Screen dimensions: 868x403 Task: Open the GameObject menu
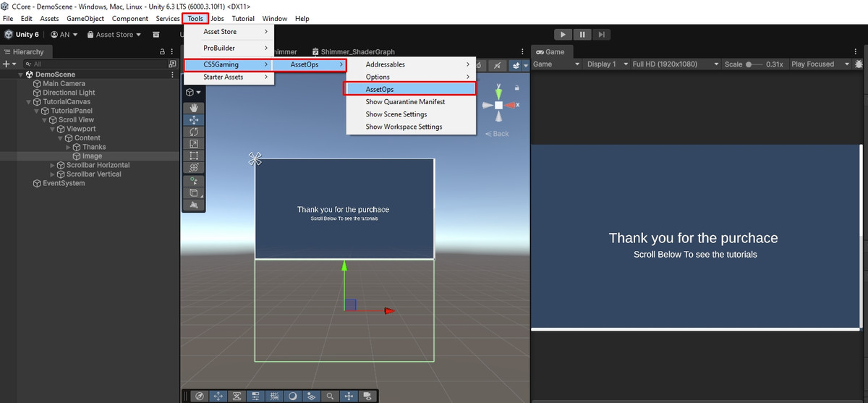click(85, 18)
